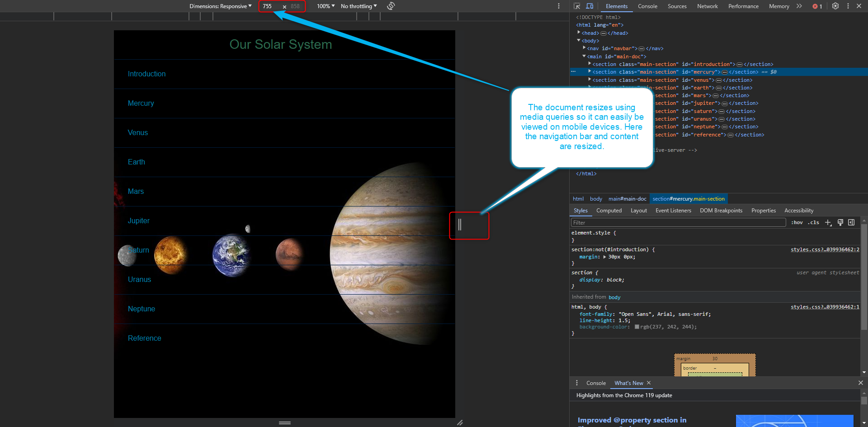Toggle the computed styles sidebar icon
The image size is (868, 427).
[852, 222]
